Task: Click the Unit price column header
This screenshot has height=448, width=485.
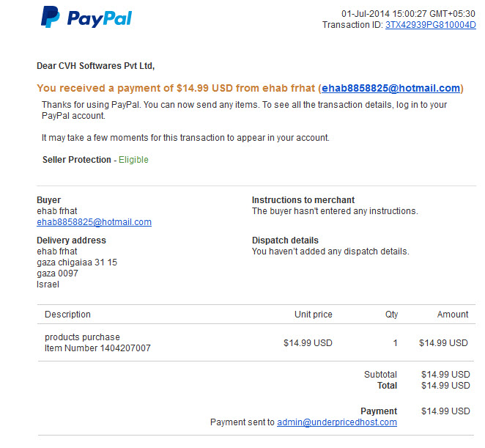Action: (314, 315)
